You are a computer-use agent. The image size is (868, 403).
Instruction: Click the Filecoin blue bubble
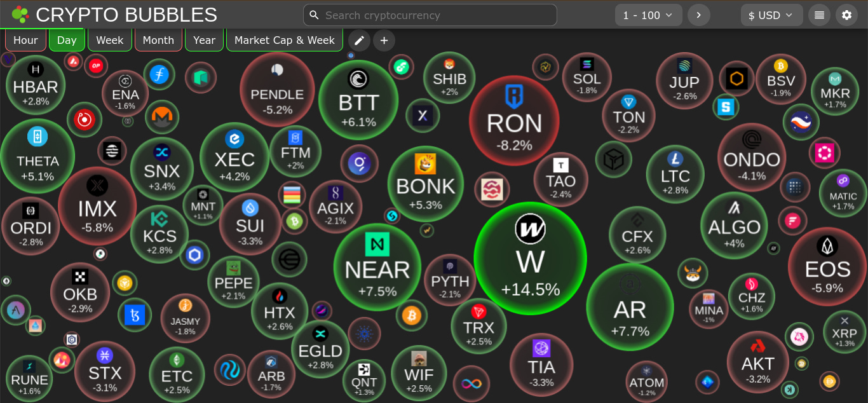(x=159, y=74)
